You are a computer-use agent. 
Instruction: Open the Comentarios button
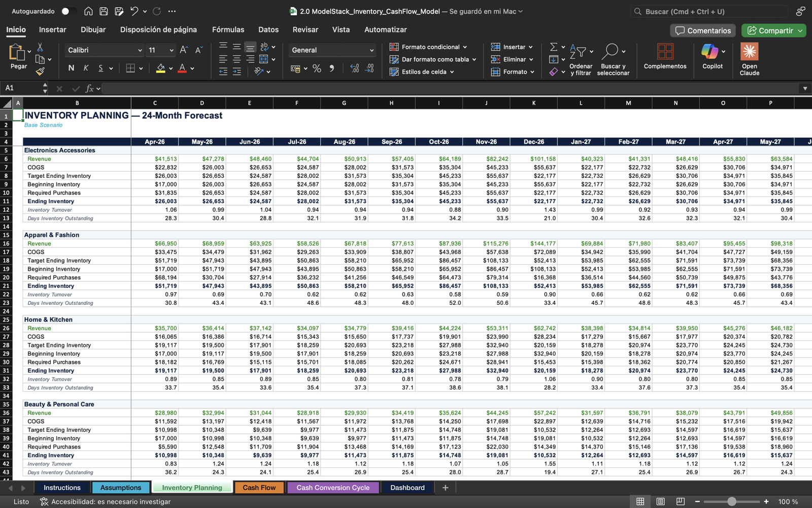click(703, 30)
